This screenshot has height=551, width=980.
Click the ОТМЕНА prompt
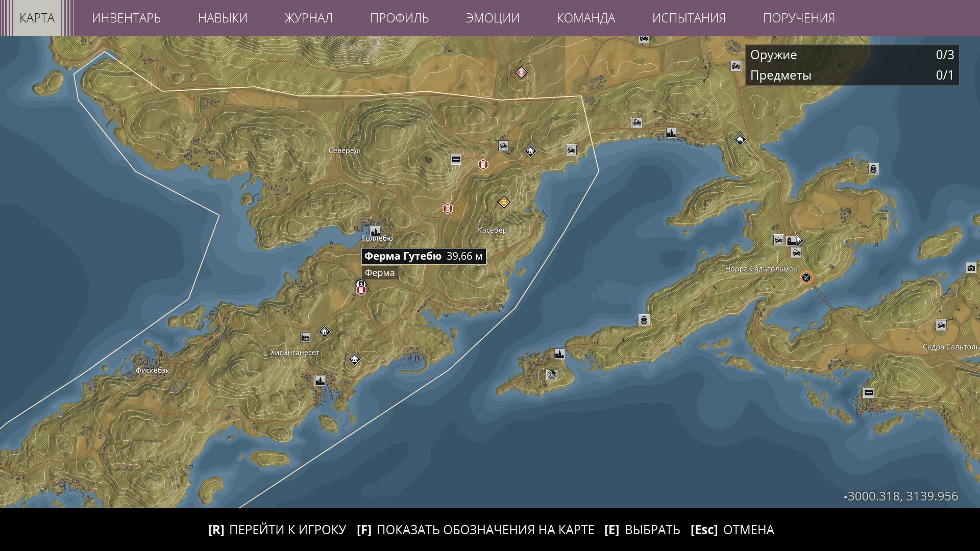732,530
